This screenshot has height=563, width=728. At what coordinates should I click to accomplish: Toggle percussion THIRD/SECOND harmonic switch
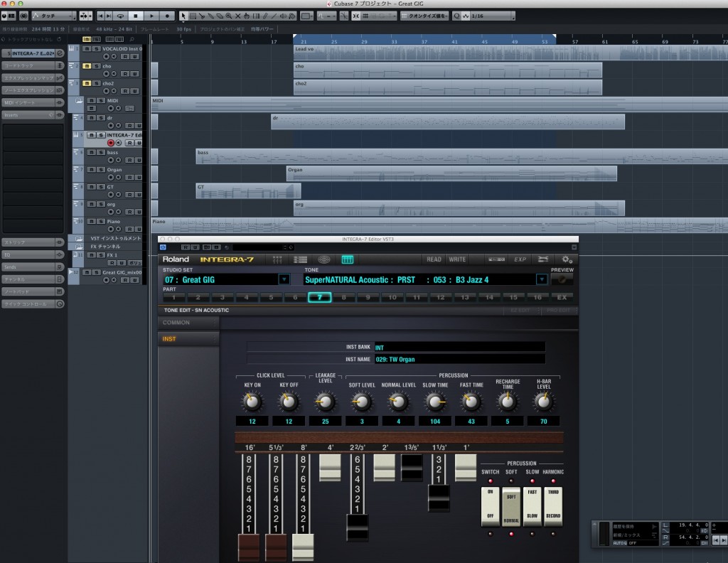click(553, 506)
